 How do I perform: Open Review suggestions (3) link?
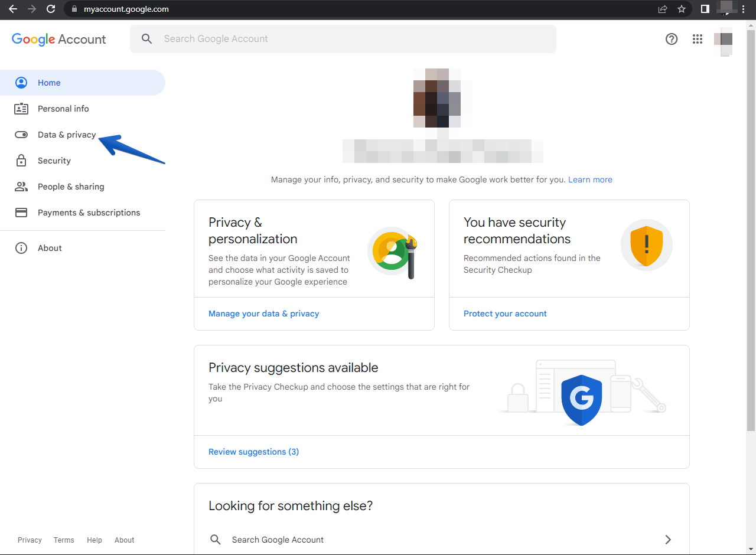pyautogui.click(x=253, y=452)
